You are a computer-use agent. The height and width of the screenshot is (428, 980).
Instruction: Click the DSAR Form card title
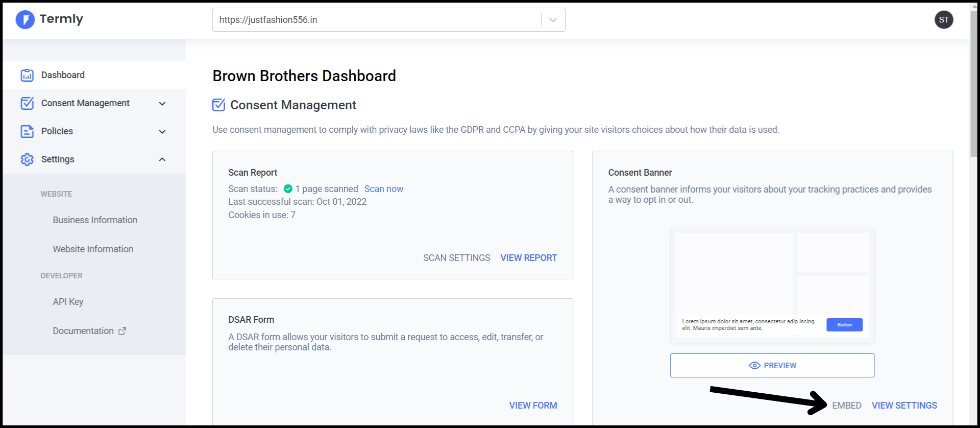pyautogui.click(x=251, y=320)
